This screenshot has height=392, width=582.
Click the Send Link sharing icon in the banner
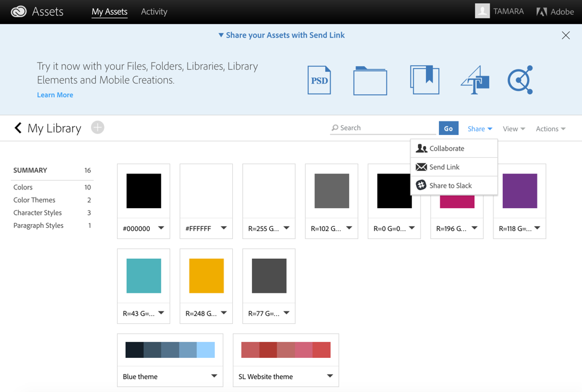520,79
